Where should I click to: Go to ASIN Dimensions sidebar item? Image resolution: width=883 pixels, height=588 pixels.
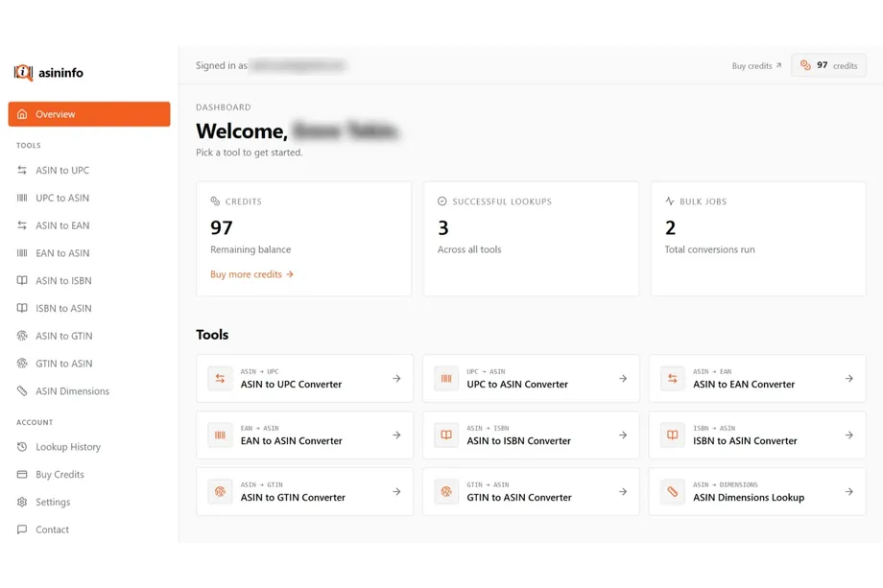pos(89,390)
